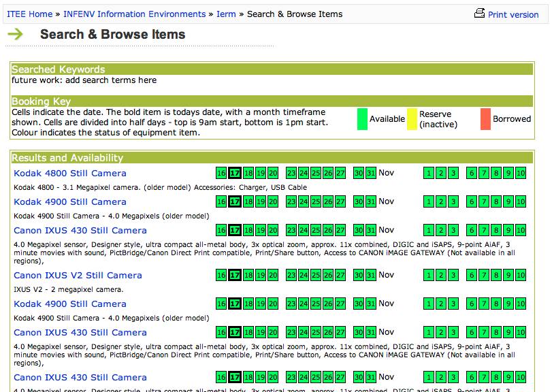The image size is (552, 392).
Task: Book date 23 for Canon IXUS V2 camera
Action: click(x=291, y=275)
